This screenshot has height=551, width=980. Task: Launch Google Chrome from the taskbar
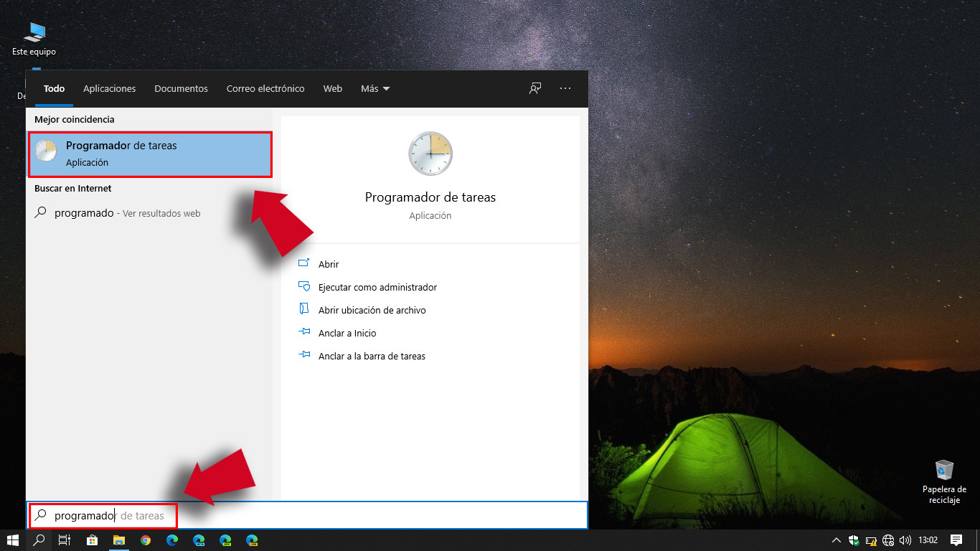click(146, 540)
